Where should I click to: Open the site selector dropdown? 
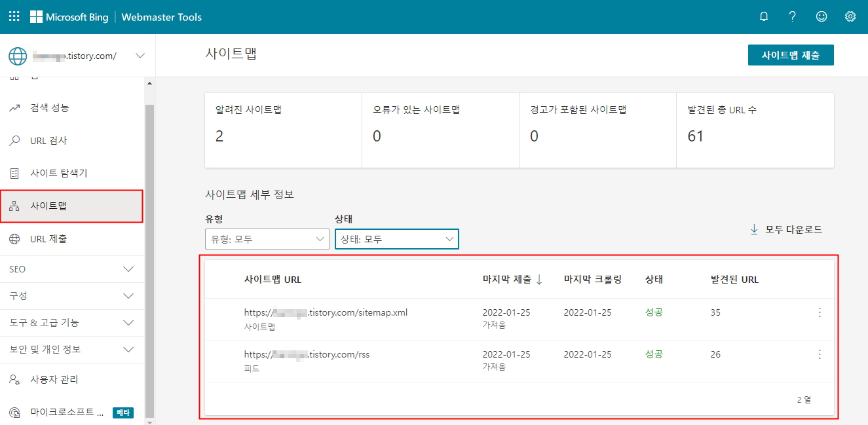tap(140, 56)
